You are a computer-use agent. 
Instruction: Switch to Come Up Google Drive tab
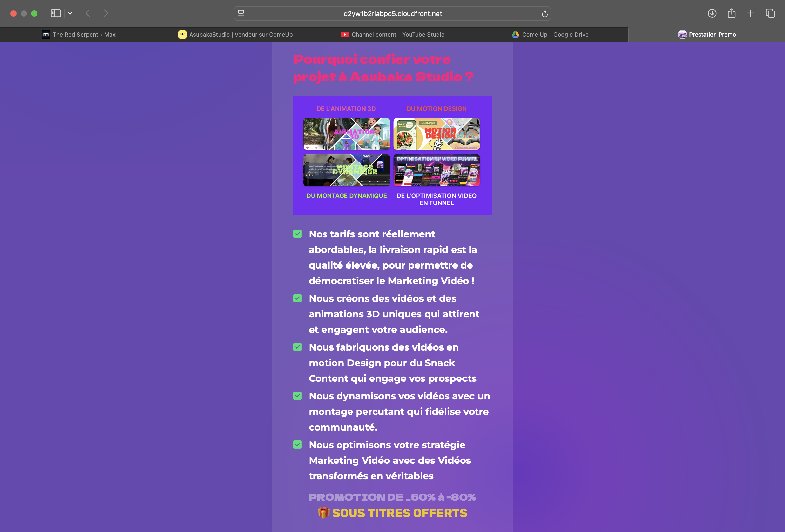point(550,35)
